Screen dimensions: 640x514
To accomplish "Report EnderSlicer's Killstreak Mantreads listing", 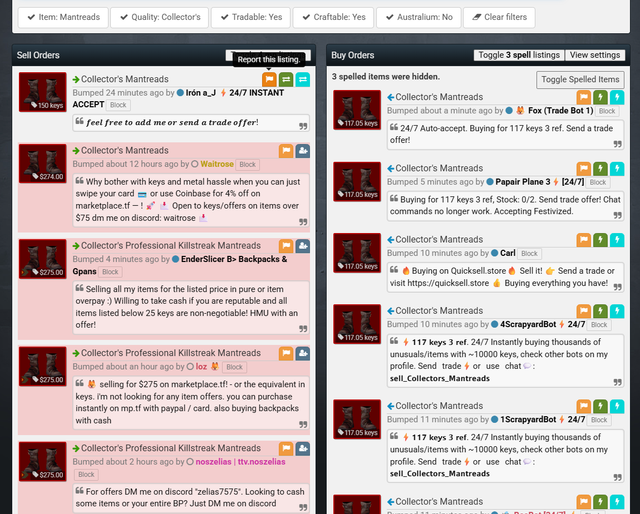I will tap(286, 246).
